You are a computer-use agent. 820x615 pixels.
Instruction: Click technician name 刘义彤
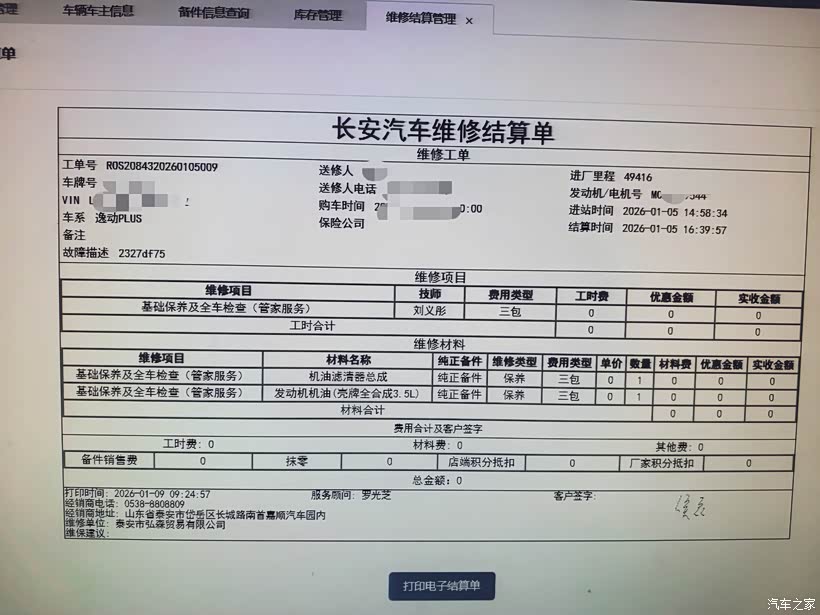coord(429,310)
